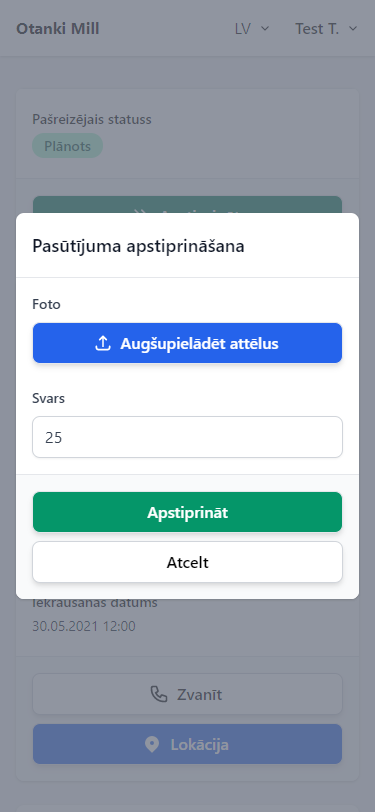Cancel the dialog using Atcelt

[x=188, y=562]
